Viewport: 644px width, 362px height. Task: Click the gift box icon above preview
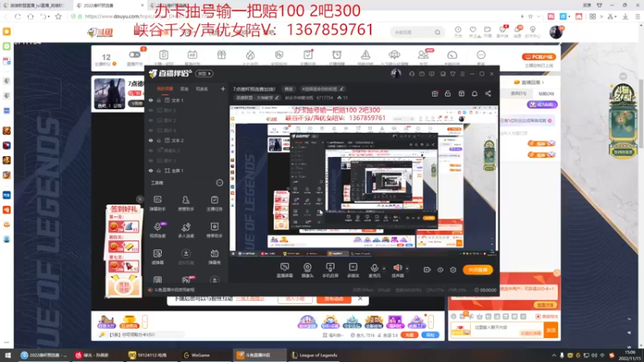point(435,93)
